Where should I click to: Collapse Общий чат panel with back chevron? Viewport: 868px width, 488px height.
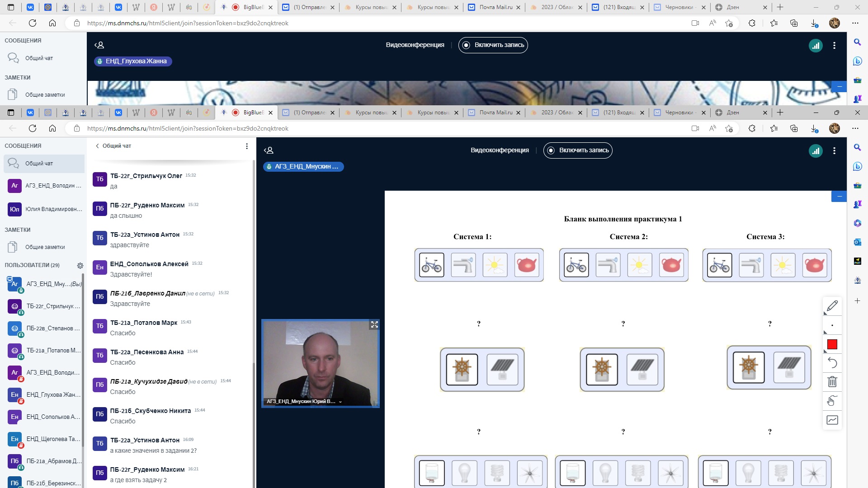[97, 146]
